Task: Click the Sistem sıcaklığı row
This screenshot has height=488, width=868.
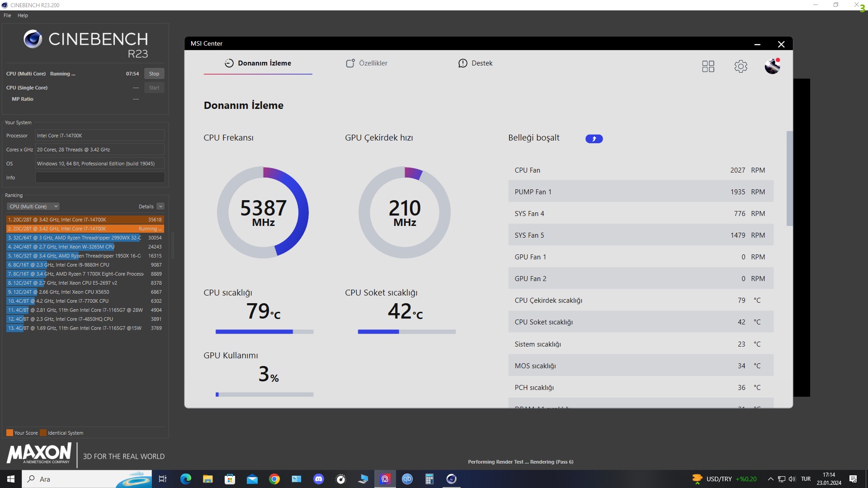Action: [641, 344]
